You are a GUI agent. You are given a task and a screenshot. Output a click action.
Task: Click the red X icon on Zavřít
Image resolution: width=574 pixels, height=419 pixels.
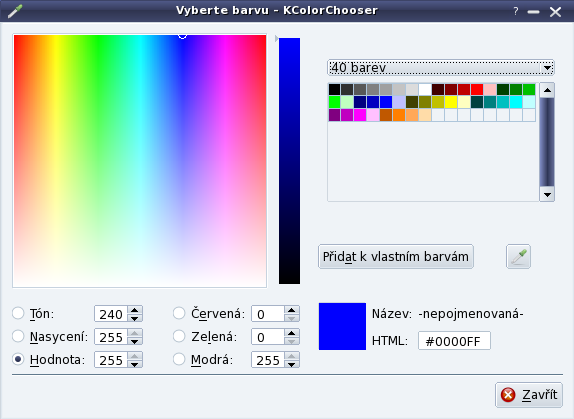point(508,395)
